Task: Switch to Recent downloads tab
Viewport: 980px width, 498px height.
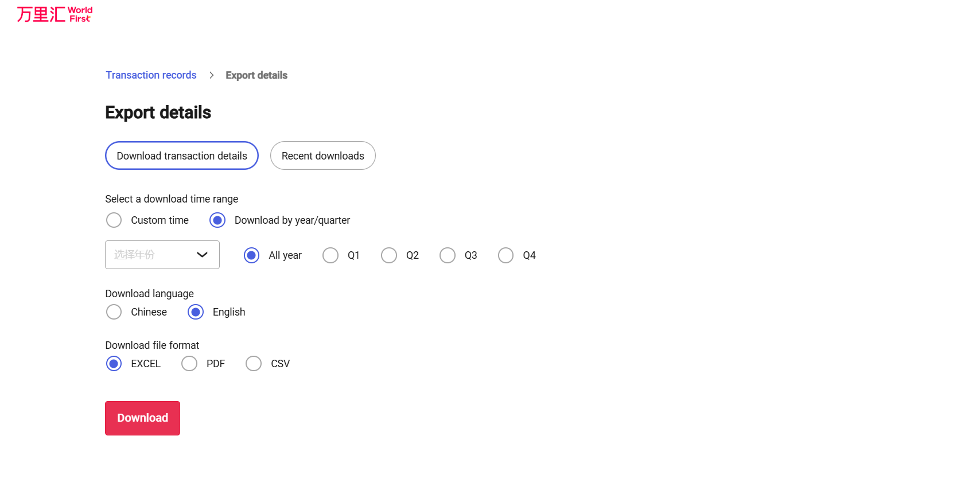Action: (x=322, y=156)
